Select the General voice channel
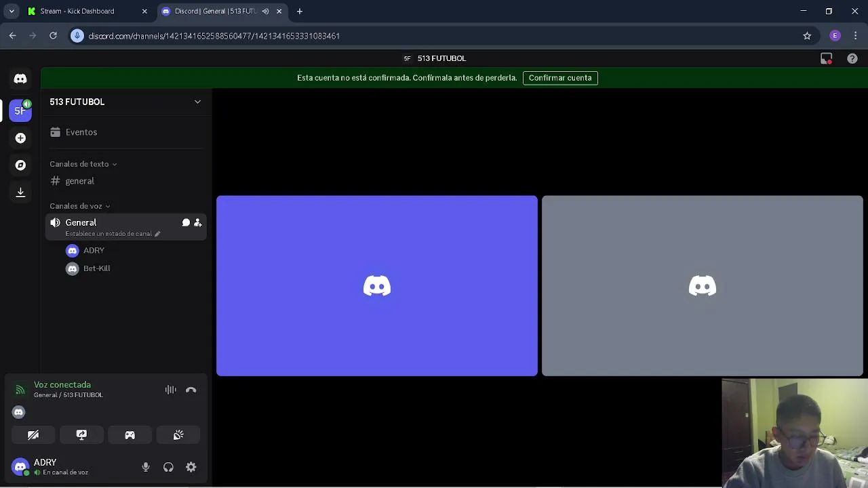The width and height of the screenshot is (868, 488). click(x=125, y=227)
